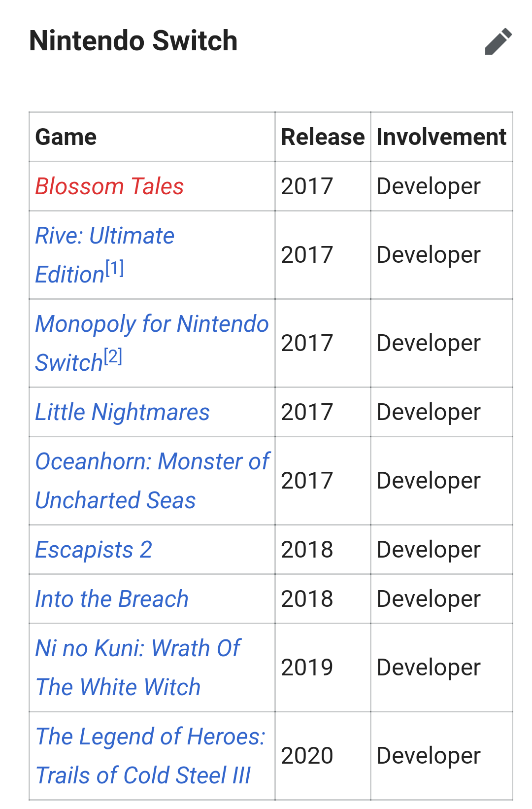The image size is (532, 809).
Task: Click the pencil edit section icon
Action: click(498, 41)
